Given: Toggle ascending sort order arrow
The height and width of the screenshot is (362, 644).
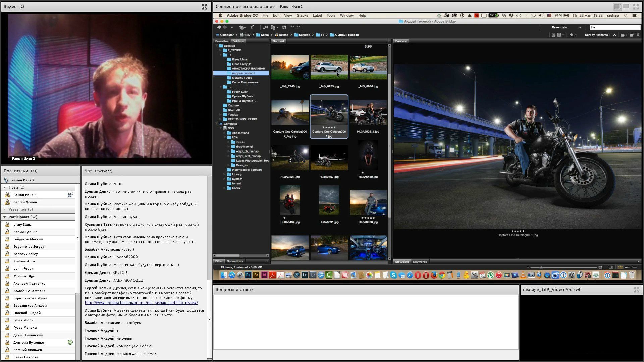Looking at the screenshot, I should tap(614, 35).
